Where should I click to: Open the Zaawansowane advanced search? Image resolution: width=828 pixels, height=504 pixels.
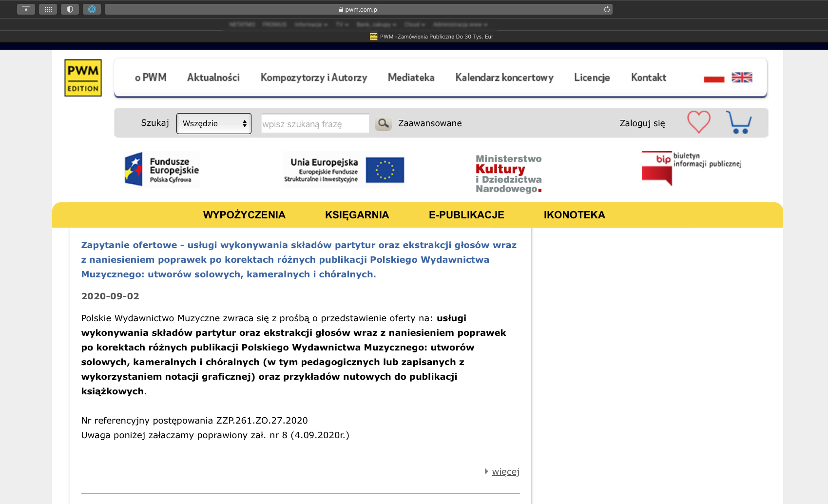(x=430, y=123)
